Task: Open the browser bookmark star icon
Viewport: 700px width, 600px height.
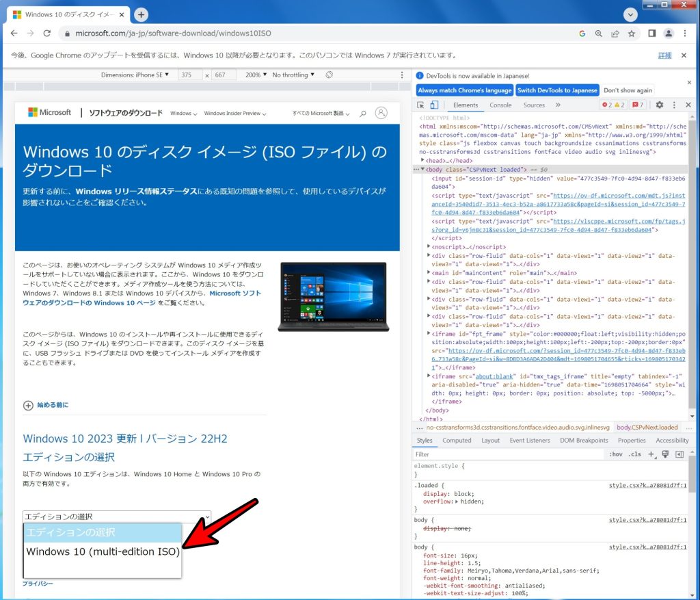Action: point(631,34)
